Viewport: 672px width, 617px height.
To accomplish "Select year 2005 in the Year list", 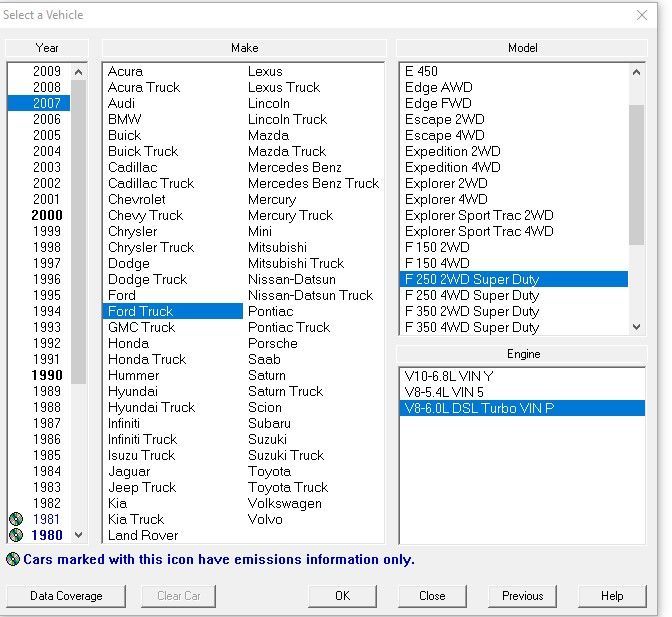I will pyautogui.click(x=46, y=135).
